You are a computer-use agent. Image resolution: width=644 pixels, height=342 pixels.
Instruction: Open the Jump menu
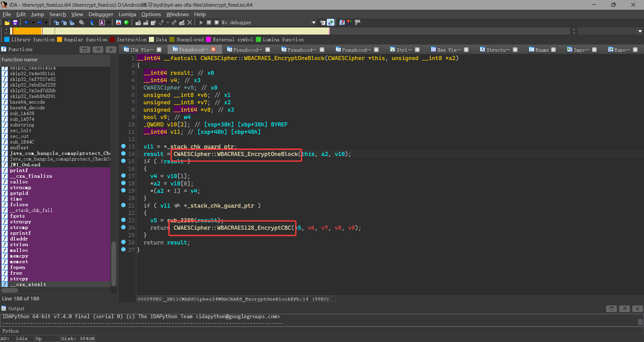(x=38, y=14)
